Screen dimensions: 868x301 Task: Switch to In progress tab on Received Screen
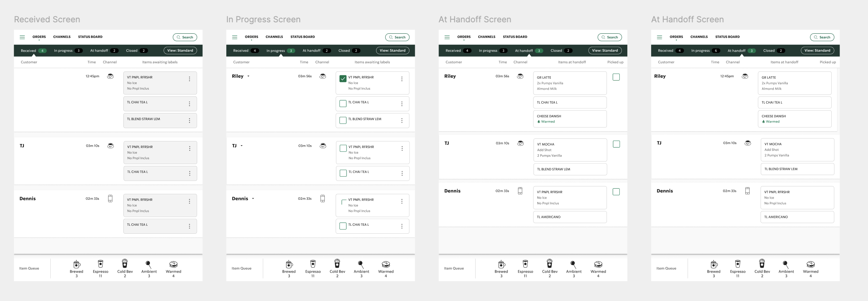tap(68, 51)
